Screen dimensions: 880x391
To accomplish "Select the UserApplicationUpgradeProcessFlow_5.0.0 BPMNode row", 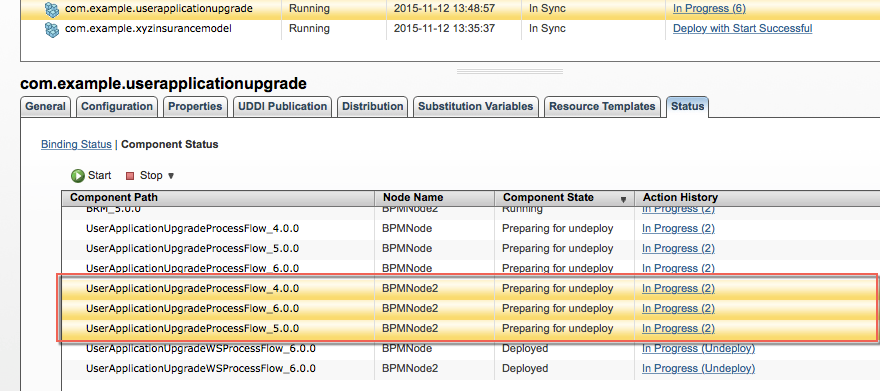I will click(470, 249).
